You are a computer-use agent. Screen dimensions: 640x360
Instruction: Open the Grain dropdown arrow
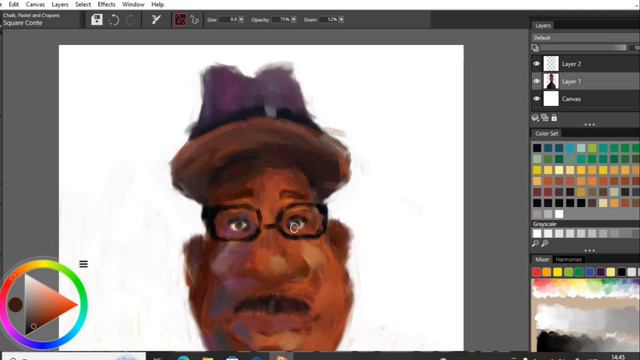(x=341, y=20)
